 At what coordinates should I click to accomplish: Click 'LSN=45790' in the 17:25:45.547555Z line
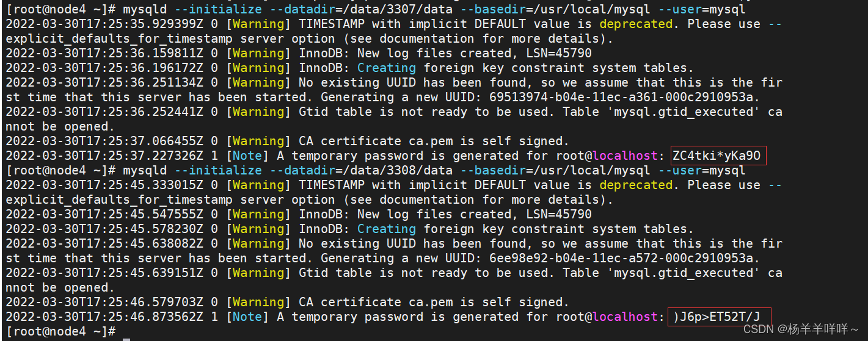click(559, 215)
